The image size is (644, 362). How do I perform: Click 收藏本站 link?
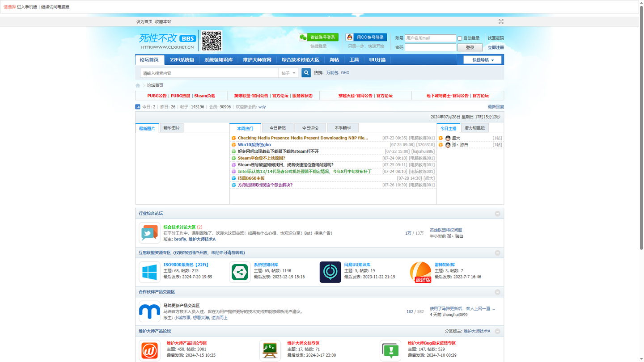(163, 22)
